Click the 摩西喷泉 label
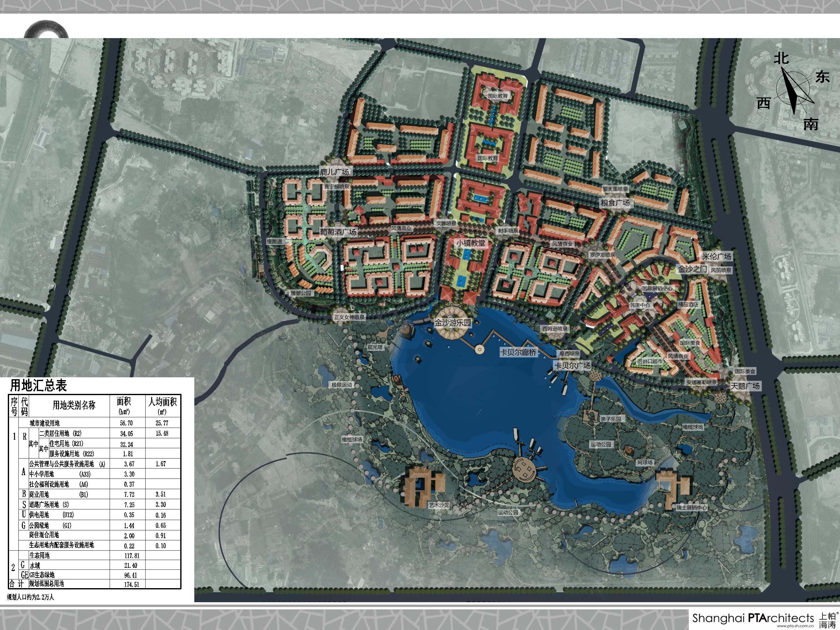Screen dimensions: 840x630 569,354
